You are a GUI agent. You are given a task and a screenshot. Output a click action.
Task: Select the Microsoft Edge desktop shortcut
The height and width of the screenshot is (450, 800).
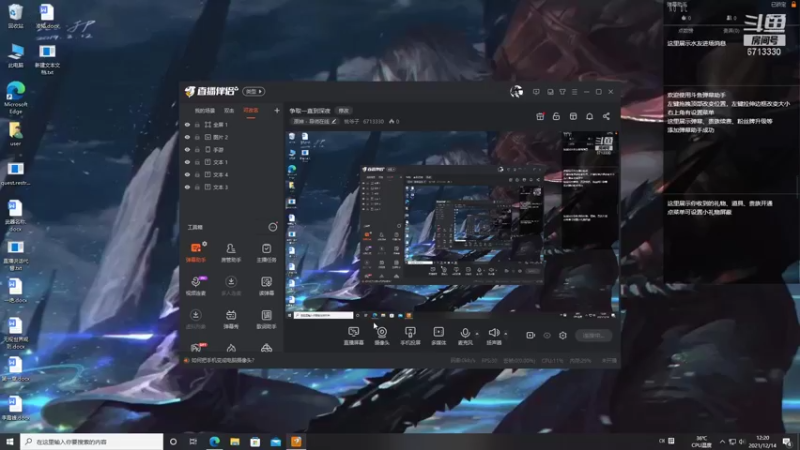16,98
